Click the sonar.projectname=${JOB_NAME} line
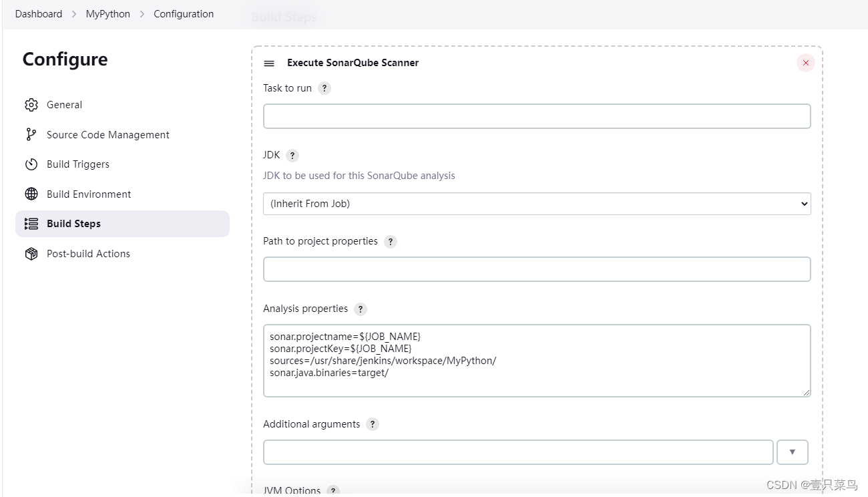Image resolution: width=868 pixels, height=497 pixels. click(345, 337)
